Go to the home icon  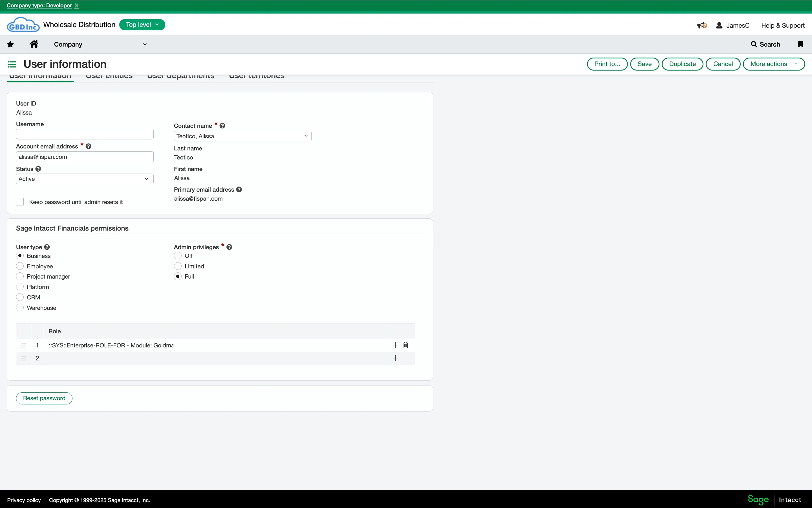[x=34, y=44]
